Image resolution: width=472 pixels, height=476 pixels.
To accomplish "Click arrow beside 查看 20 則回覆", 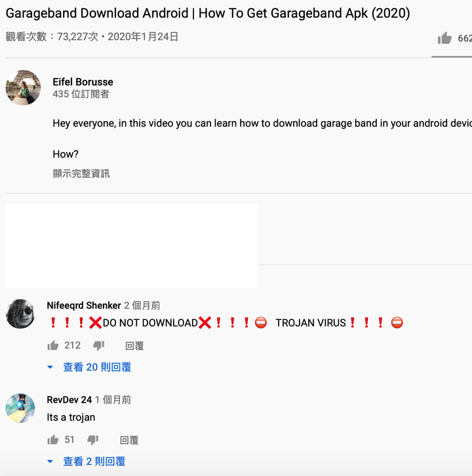I will 50,367.
